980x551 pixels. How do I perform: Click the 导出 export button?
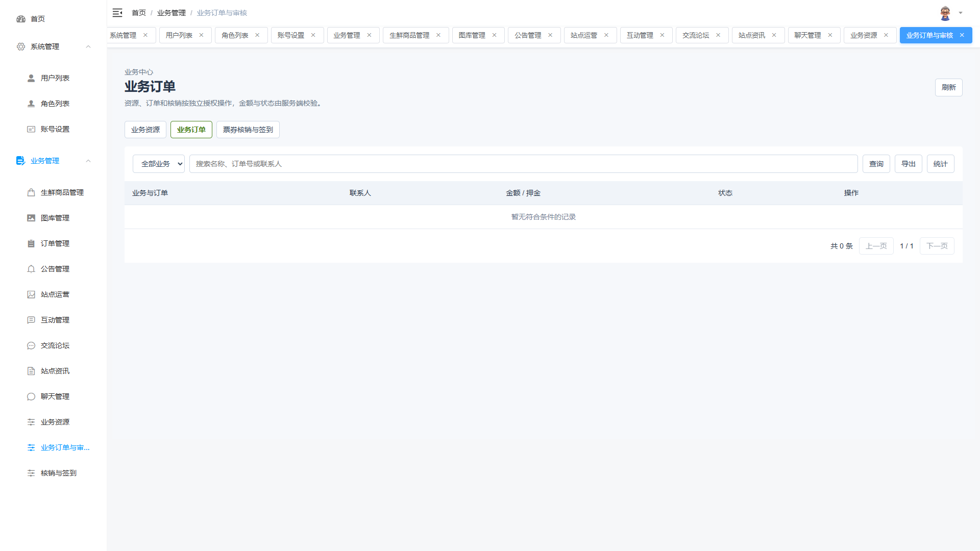click(x=908, y=164)
